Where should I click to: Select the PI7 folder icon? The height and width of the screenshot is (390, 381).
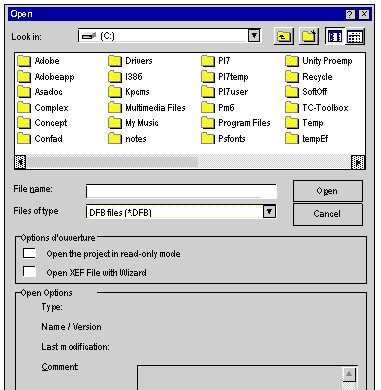[208, 61]
